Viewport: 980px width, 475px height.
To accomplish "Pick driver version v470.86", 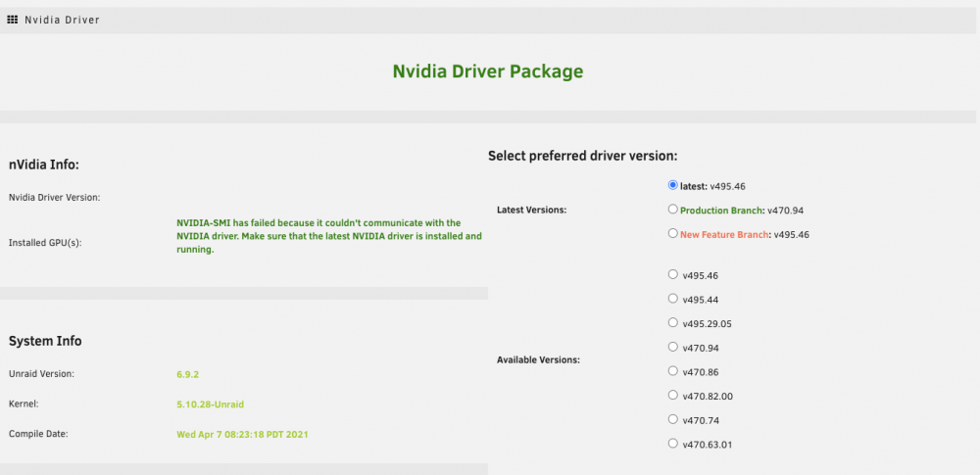I will click(x=672, y=370).
